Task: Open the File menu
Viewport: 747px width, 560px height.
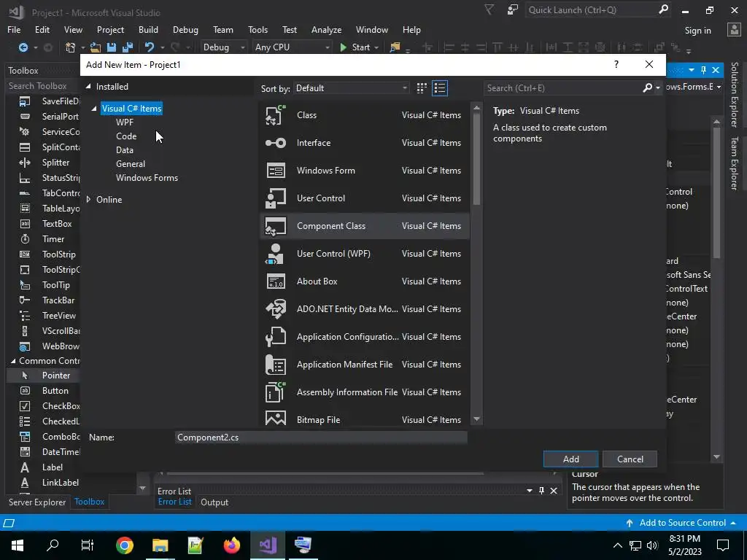Action: [x=14, y=29]
